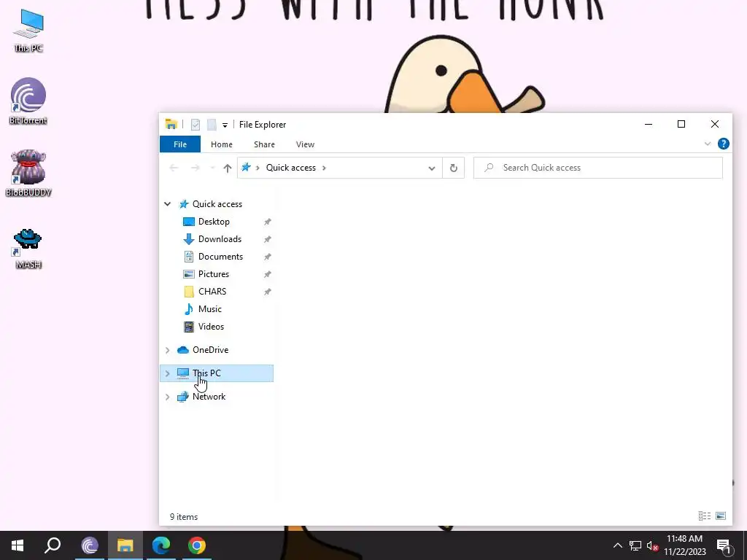Viewport: 747px width, 560px height.
Task: Click the Quick access star in address bar
Action: click(246, 167)
